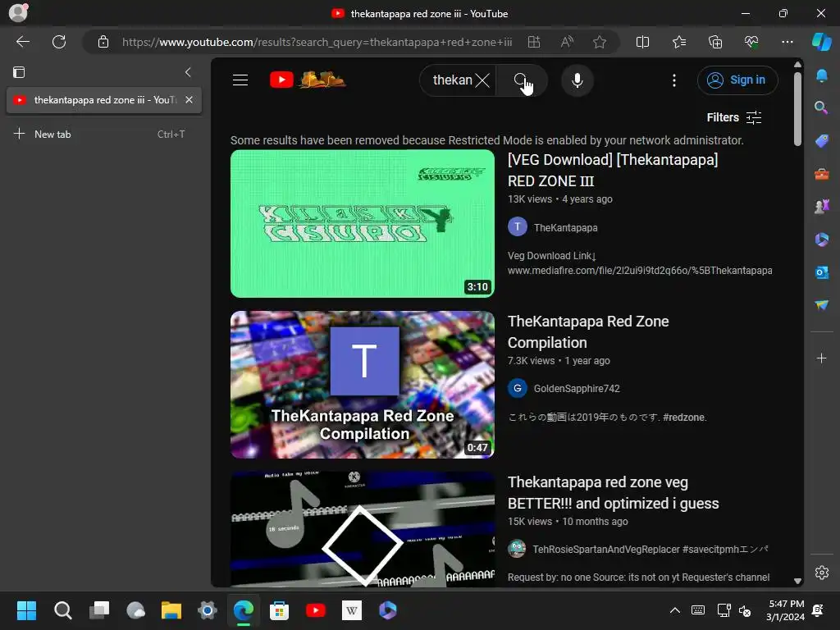Image resolution: width=840 pixels, height=630 pixels.
Task: Click the Sign in button
Action: tap(737, 80)
